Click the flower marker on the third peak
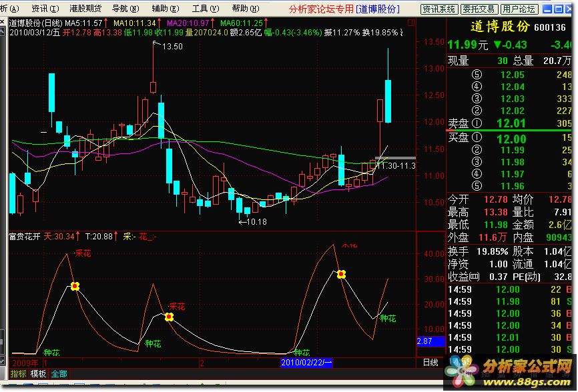Screen dimensions: 578x392 coord(341,274)
